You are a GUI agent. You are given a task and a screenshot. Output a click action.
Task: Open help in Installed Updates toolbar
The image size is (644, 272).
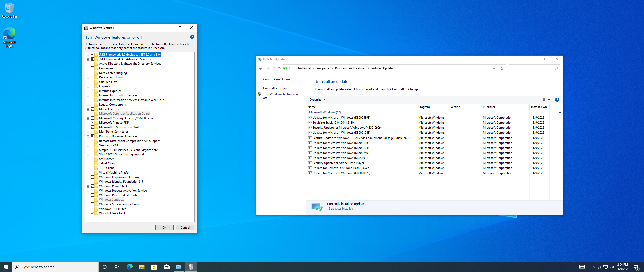pyautogui.click(x=557, y=100)
